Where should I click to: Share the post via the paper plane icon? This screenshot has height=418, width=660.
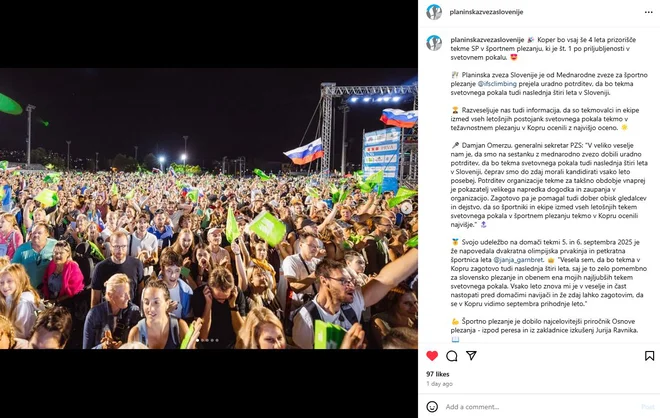(x=471, y=356)
